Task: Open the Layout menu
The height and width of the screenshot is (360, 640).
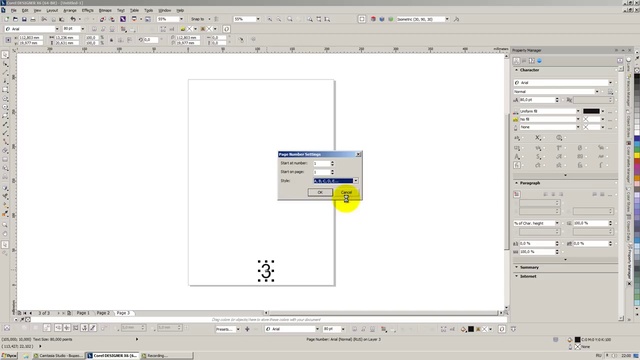Action: tap(52, 10)
